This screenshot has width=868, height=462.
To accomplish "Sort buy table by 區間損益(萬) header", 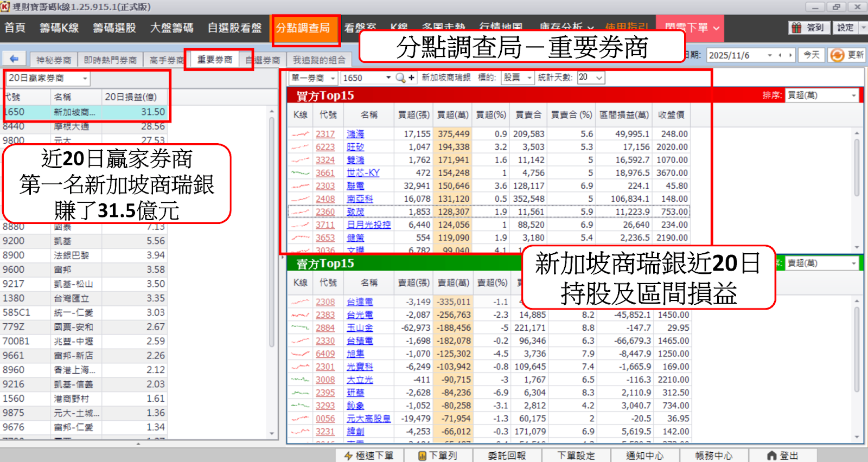I will coord(624,115).
